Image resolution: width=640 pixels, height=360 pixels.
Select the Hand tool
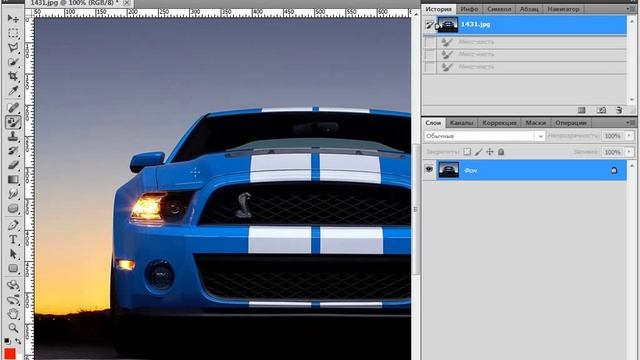tap(13, 314)
